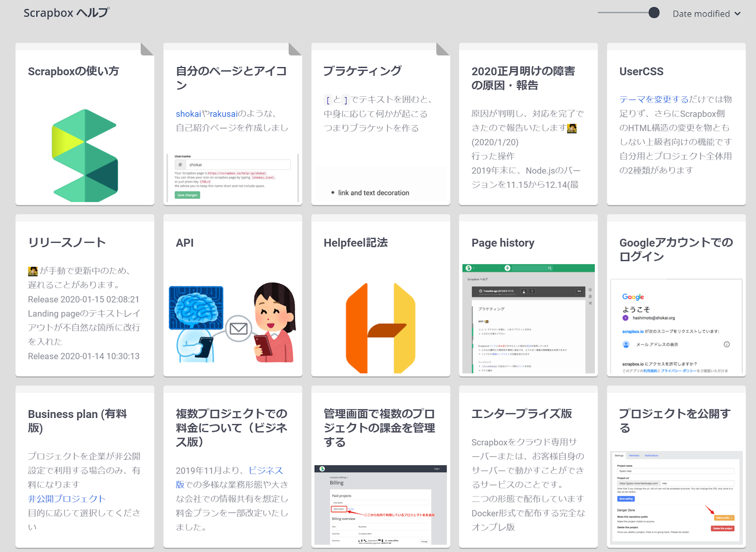Follow the 非公開プロジェクト link

pyautogui.click(x=67, y=499)
